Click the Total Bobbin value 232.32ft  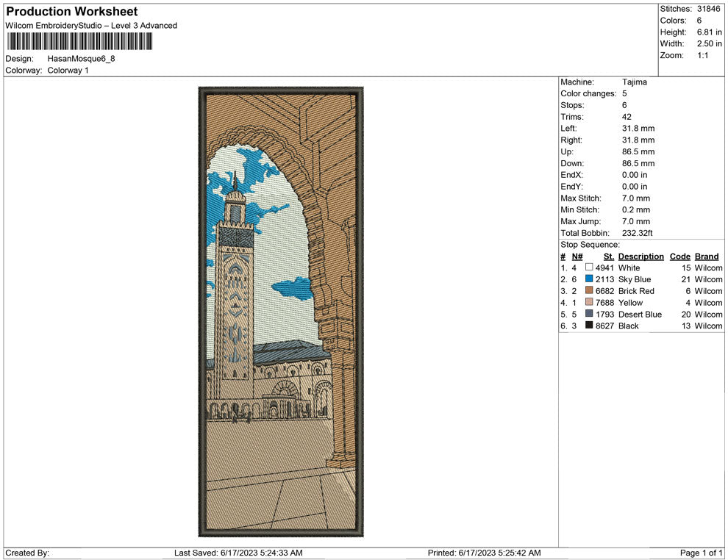638,233
